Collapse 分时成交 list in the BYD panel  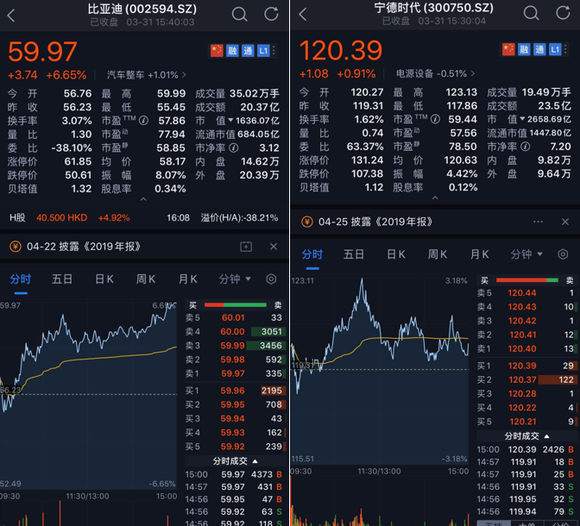pos(235,461)
